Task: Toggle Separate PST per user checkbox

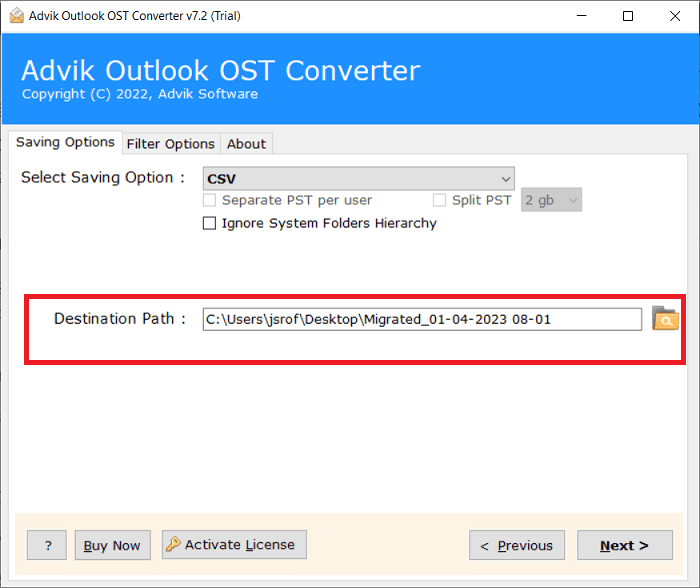Action: [209, 200]
